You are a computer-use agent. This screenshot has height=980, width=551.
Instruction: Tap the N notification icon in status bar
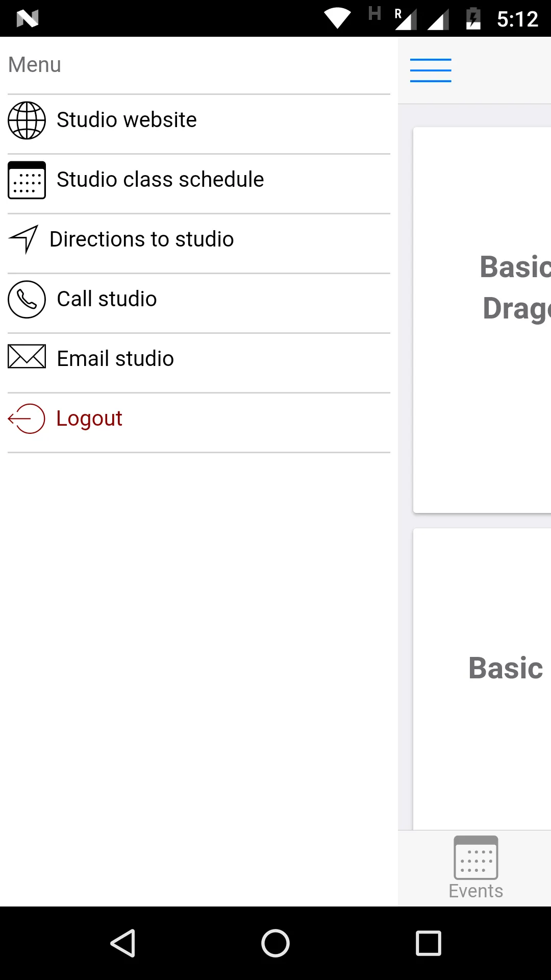click(28, 19)
